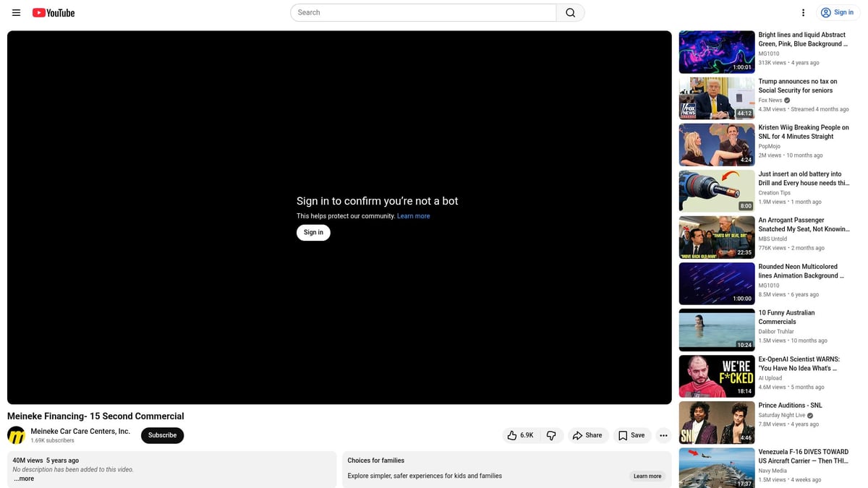Save the video to a playlist
Image resolution: width=868 pixels, height=488 pixels.
pyautogui.click(x=631, y=435)
